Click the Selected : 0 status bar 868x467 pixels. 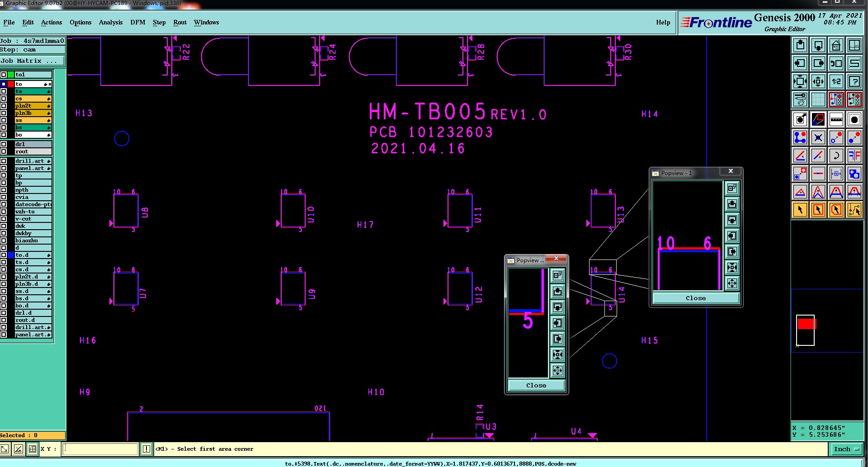tap(33, 435)
